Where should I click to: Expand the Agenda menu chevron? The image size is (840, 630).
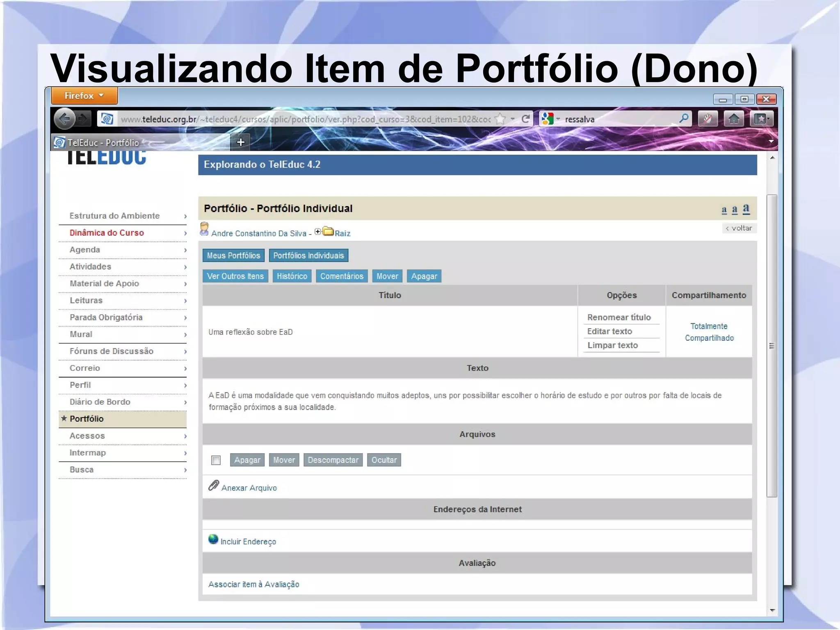[x=185, y=250]
